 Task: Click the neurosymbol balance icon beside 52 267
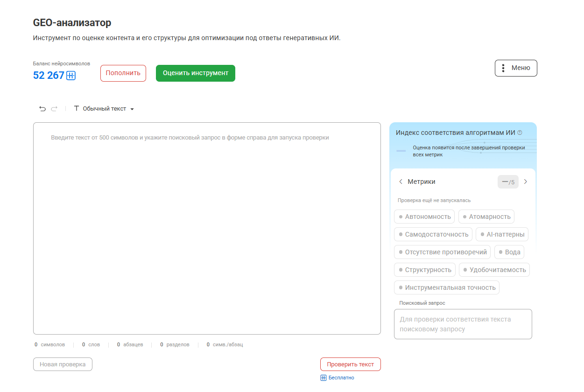point(71,75)
